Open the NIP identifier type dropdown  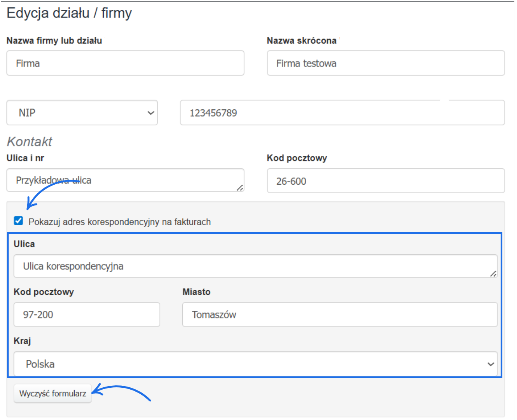(x=82, y=113)
